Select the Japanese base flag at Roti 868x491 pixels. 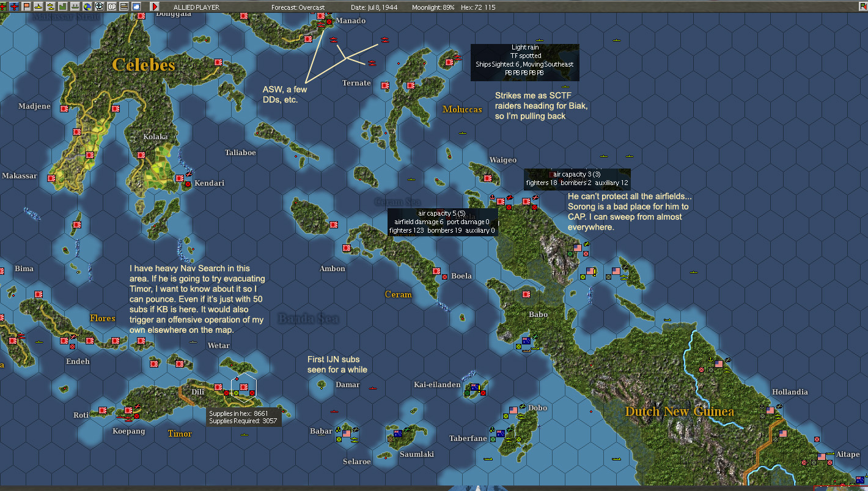tap(103, 411)
